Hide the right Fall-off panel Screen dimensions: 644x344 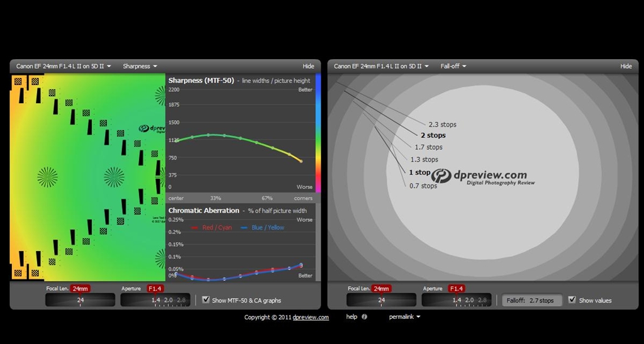(x=626, y=66)
